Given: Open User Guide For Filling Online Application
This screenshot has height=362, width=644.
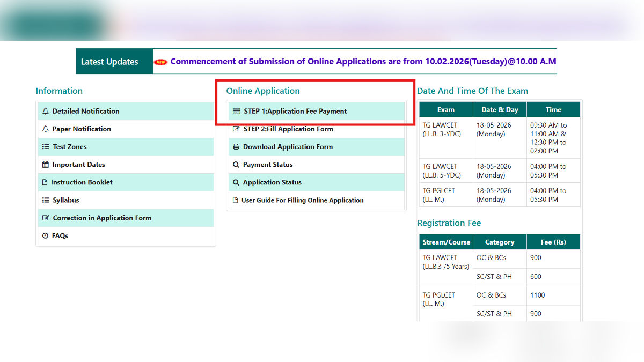Looking at the screenshot, I should coord(302,200).
